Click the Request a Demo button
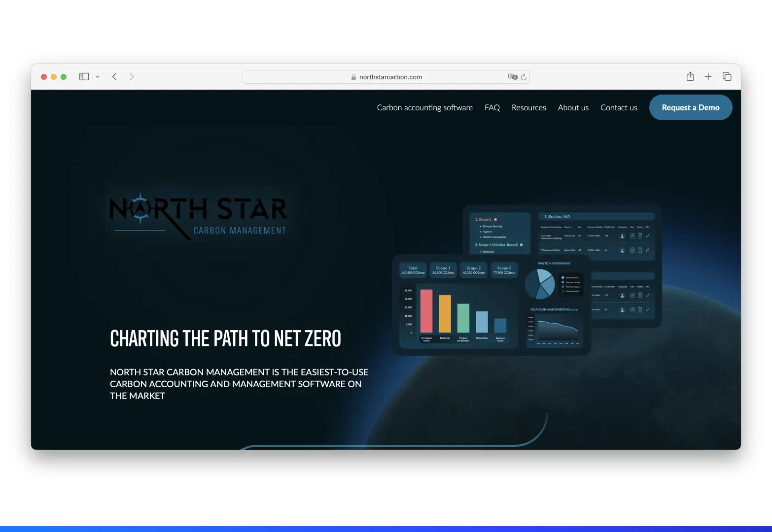The width and height of the screenshot is (772, 532). point(691,107)
